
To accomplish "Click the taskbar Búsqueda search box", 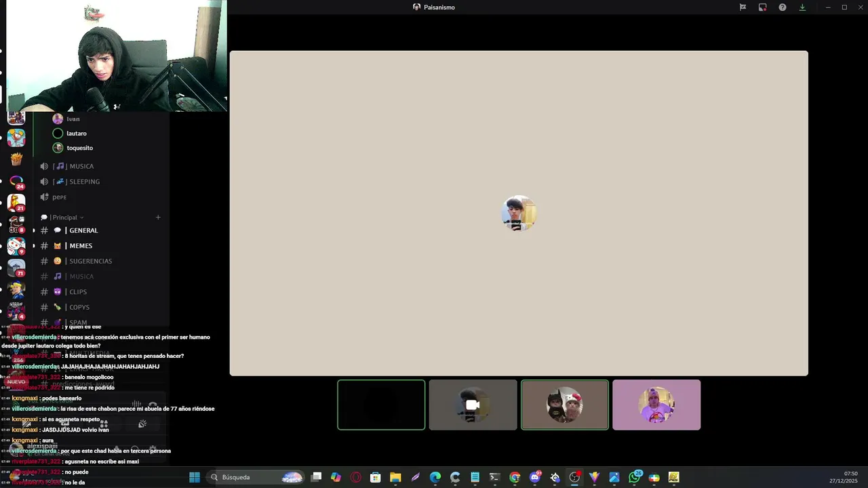I will point(256,477).
